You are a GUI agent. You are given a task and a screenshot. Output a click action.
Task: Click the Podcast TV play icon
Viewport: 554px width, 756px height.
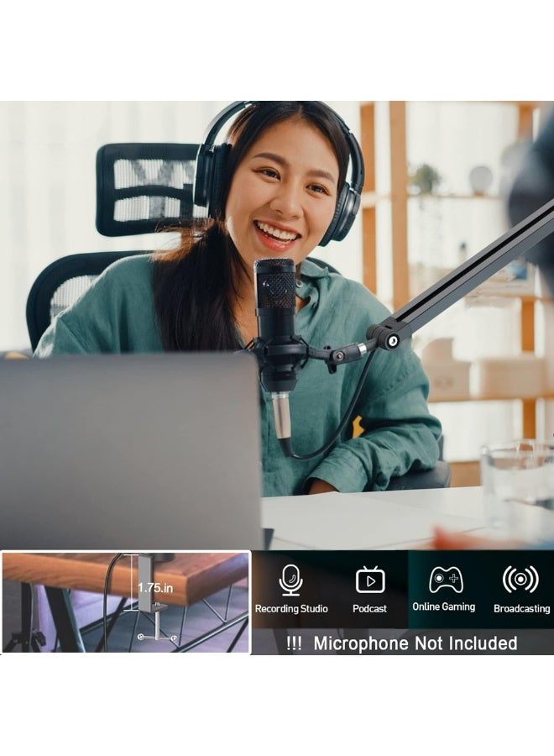coord(370,580)
